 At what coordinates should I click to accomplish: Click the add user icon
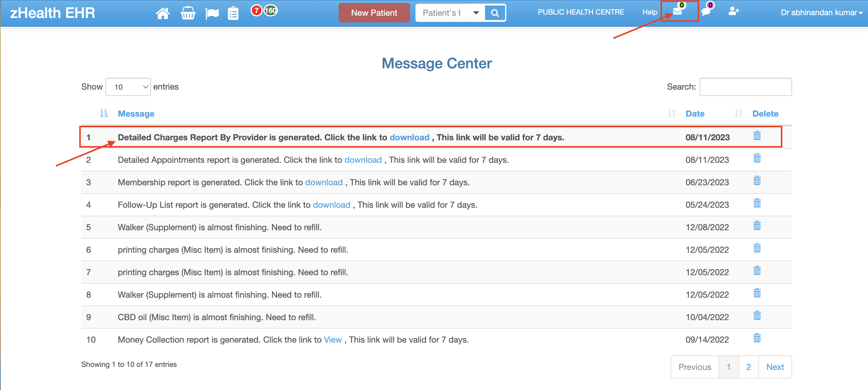tap(733, 11)
